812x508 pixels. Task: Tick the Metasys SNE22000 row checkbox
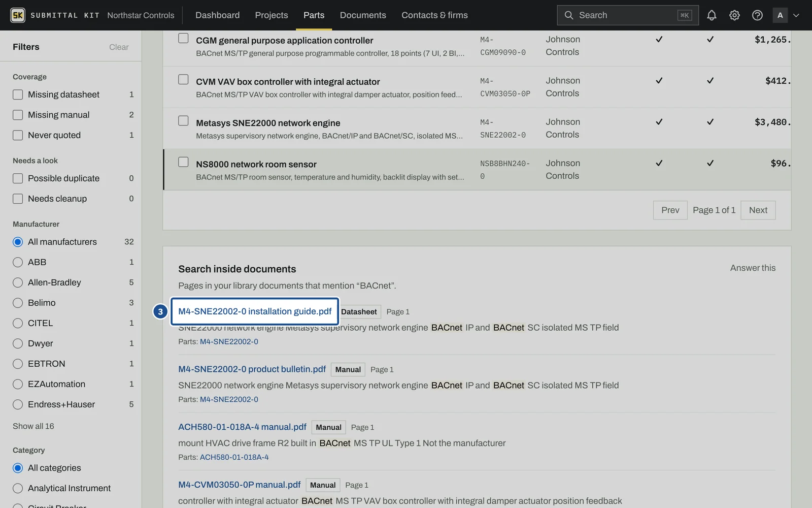click(183, 120)
